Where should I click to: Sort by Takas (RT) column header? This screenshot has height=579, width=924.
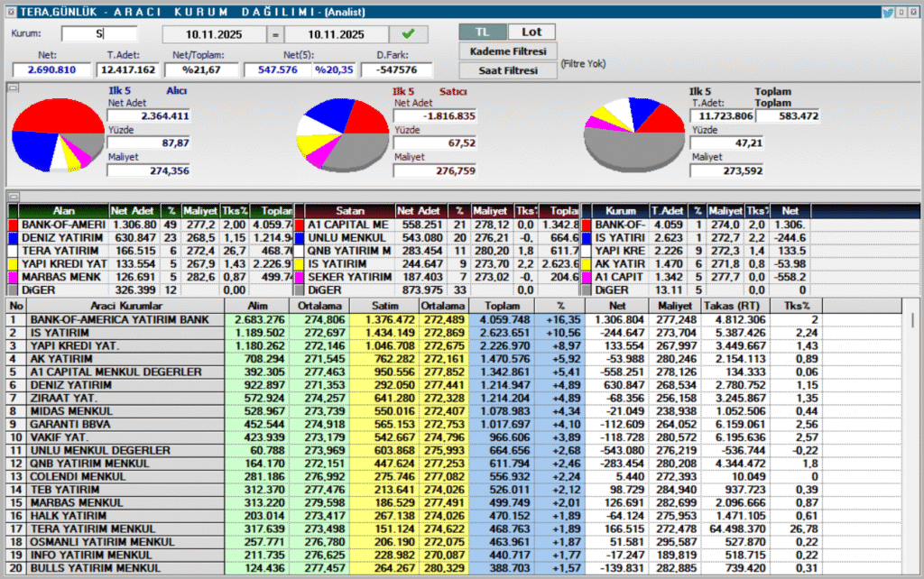pos(735,306)
